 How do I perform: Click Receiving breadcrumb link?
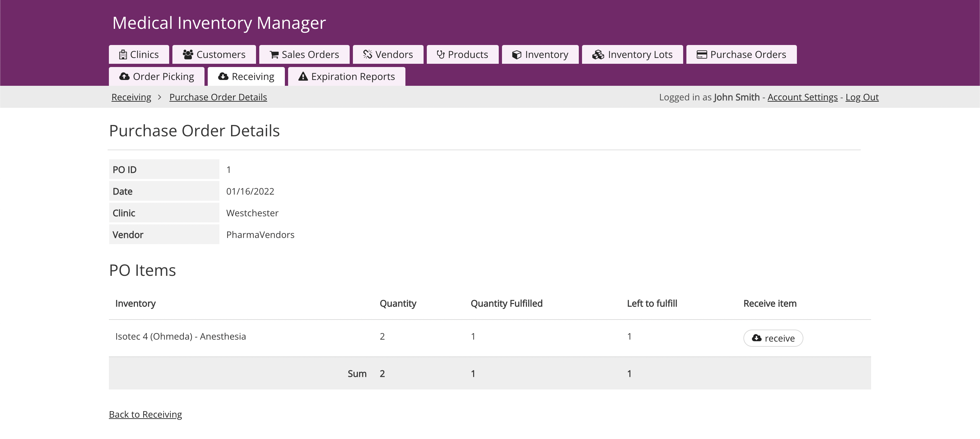pos(131,97)
